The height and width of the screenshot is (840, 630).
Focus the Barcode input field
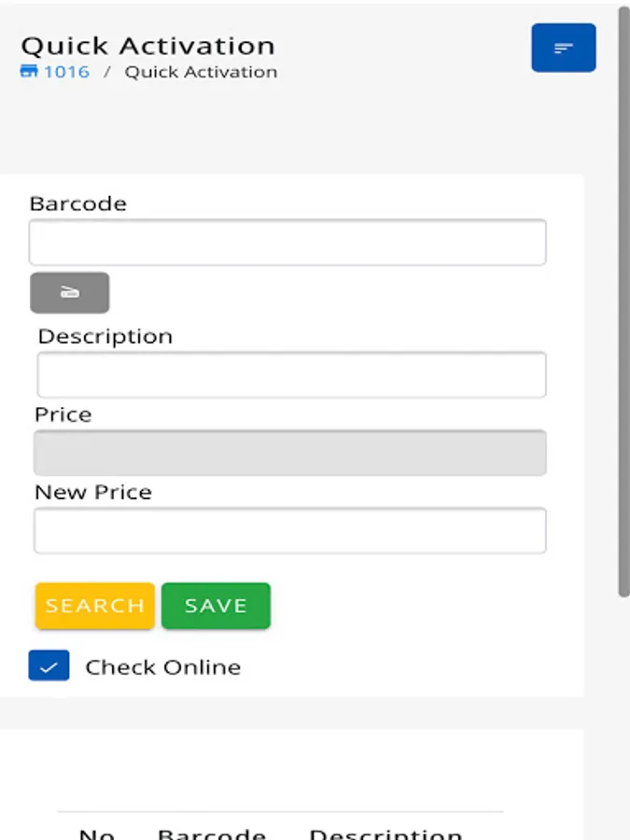(287, 243)
